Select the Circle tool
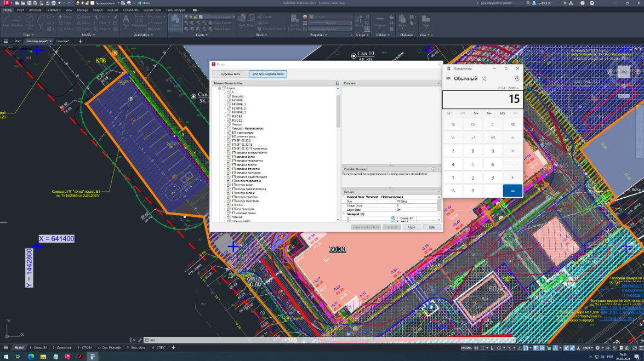Image resolution: width=644 pixels, height=361 pixels. click(x=29, y=20)
